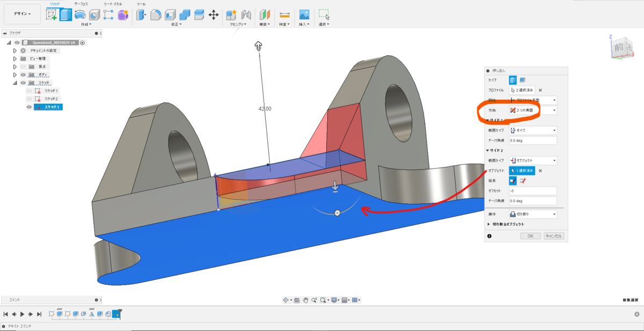The height and width of the screenshot is (331, 644).
Task: Open the 修正 dropdown menu
Action: [176, 24]
